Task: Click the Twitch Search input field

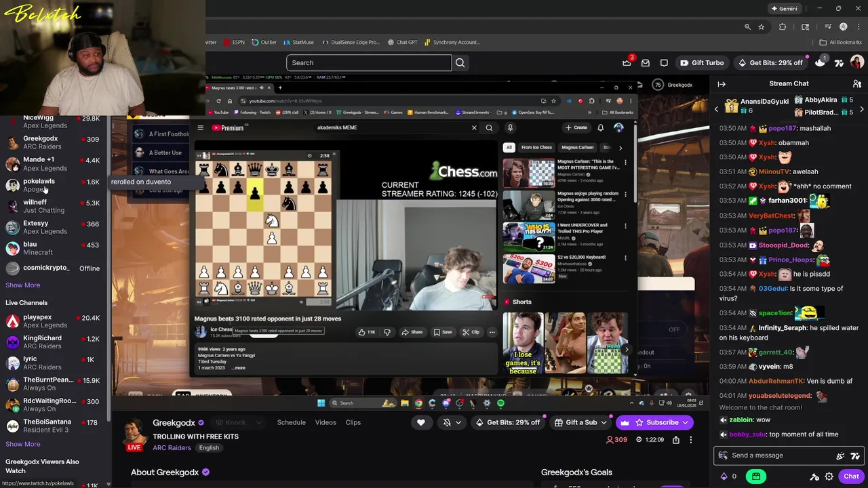Action: [368, 62]
